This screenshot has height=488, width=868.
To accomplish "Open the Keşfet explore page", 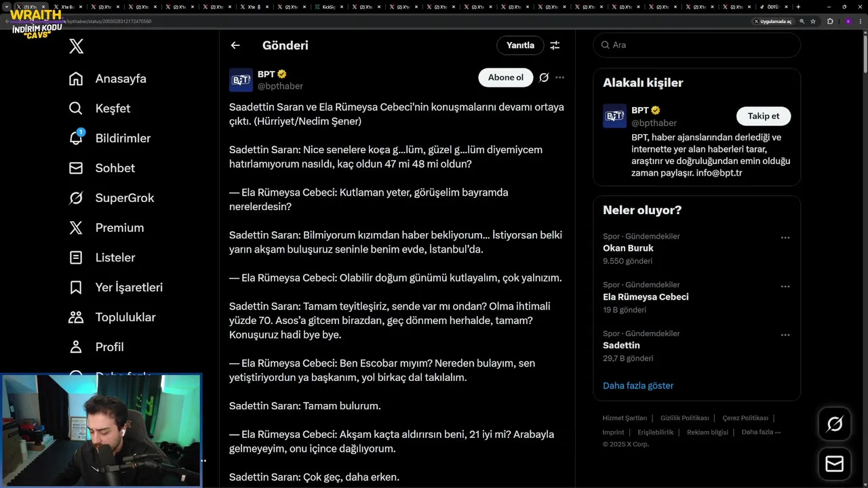I will click(100, 108).
